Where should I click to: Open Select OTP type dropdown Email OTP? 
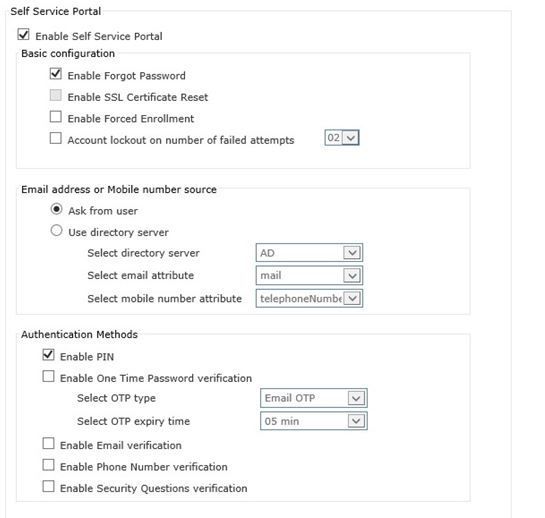(x=314, y=398)
